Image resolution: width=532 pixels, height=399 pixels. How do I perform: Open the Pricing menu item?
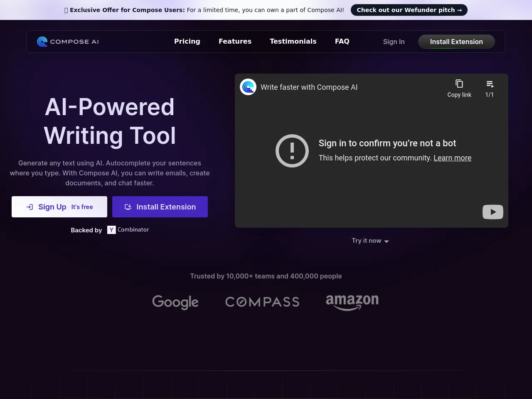tap(187, 42)
